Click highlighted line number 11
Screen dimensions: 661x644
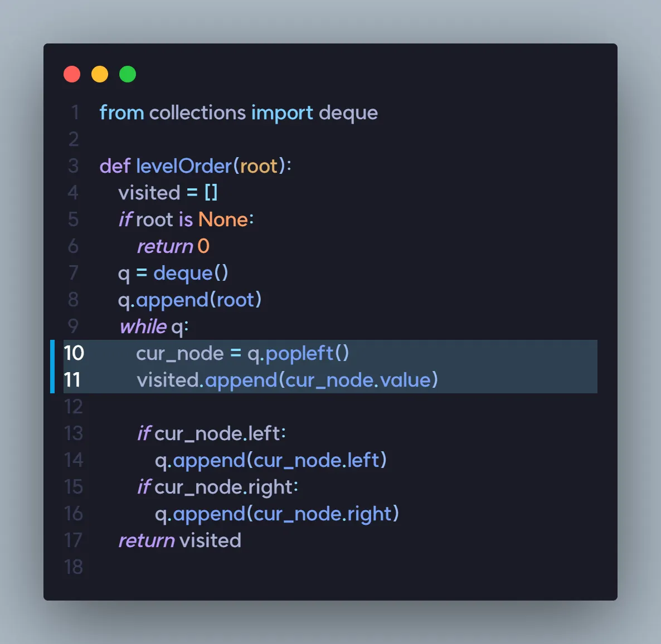[x=72, y=380]
